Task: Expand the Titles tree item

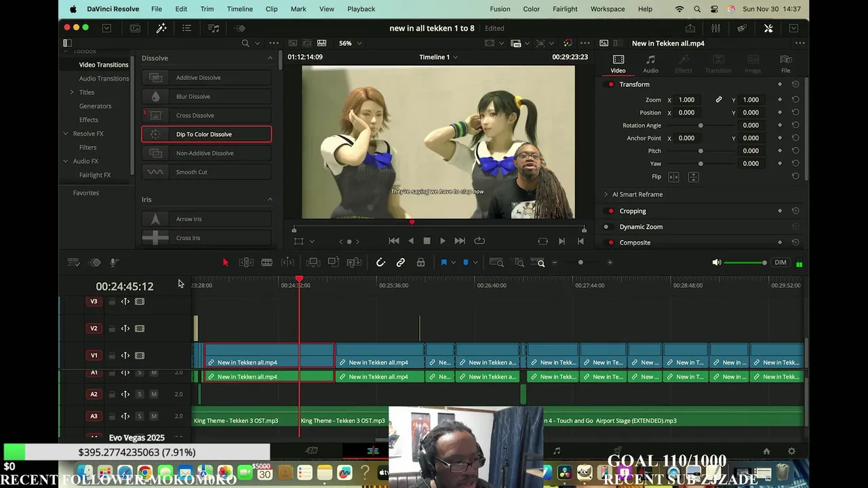Action: 72,92
